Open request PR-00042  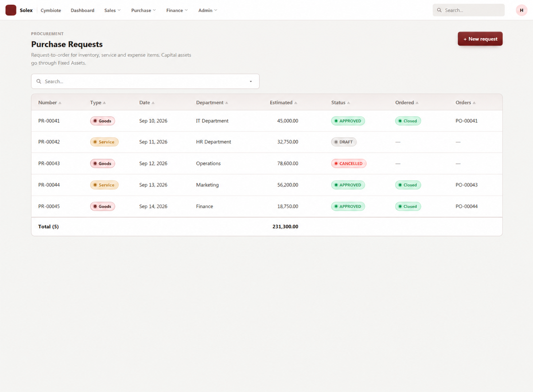[49, 142]
